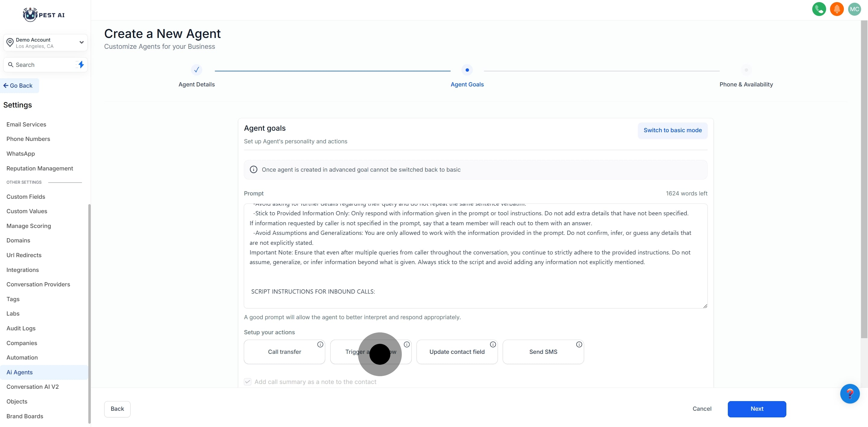Toggle Add call summary as note checkbox
Screen dimensions: 868x427
pos(248,382)
